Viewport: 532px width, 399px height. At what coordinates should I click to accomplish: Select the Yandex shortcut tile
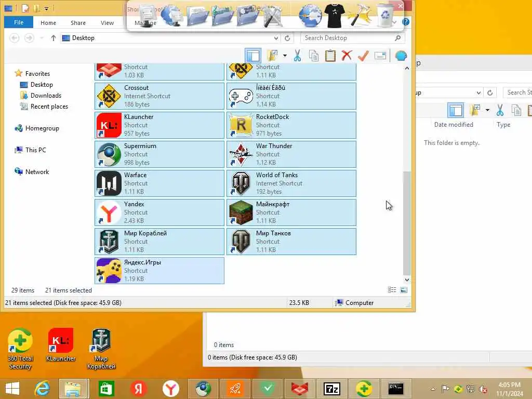coord(159,212)
